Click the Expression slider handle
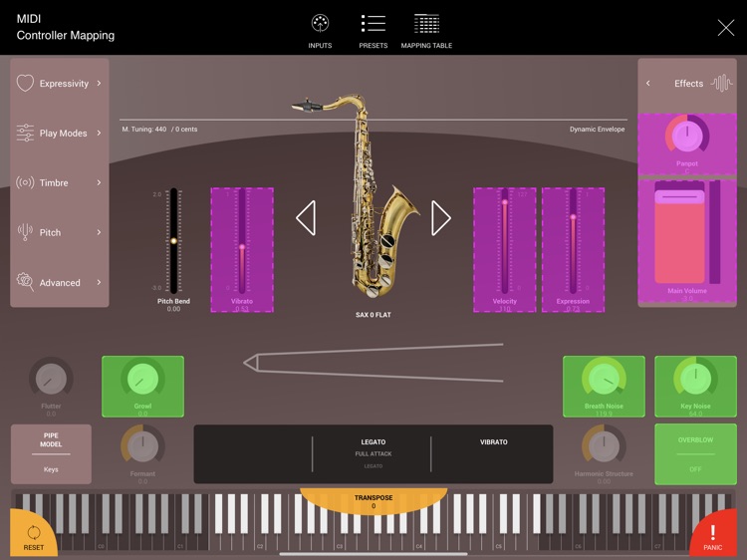747x560 pixels. pyautogui.click(x=573, y=217)
